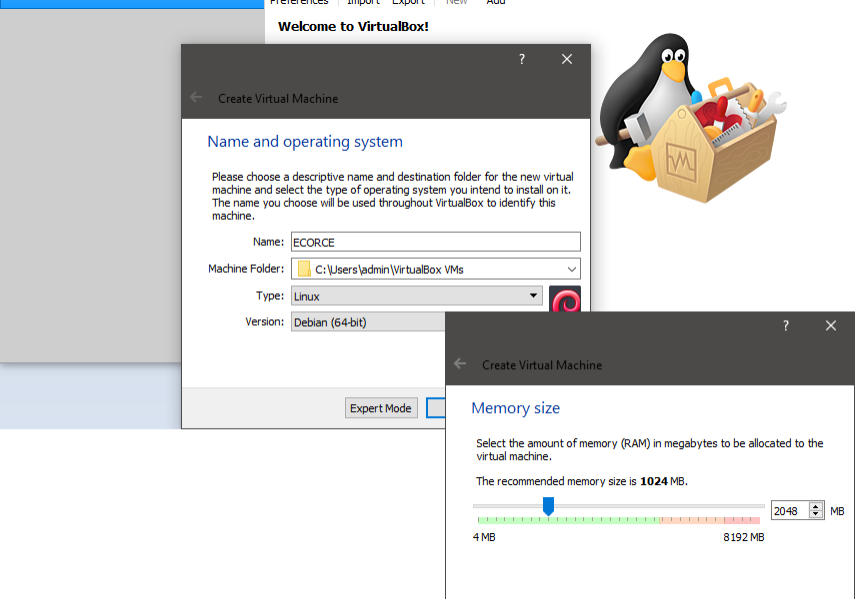857x599 pixels.
Task: Go back using the arrow in the Memory size dialog
Action: pyautogui.click(x=460, y=364)
